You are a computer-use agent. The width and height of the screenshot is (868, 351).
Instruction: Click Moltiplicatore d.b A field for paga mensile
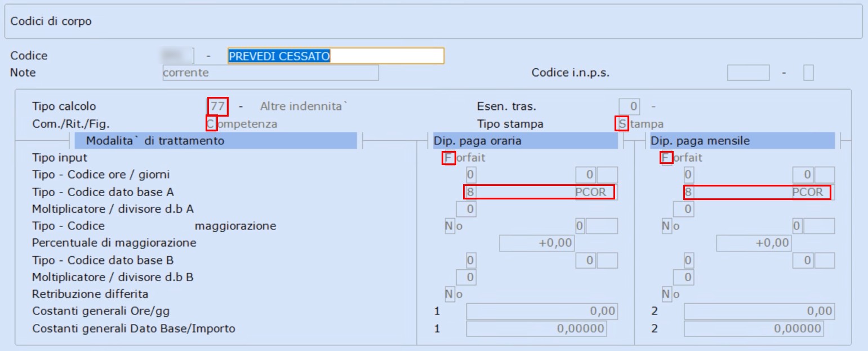pyautogui.click(x=683, y=209)
